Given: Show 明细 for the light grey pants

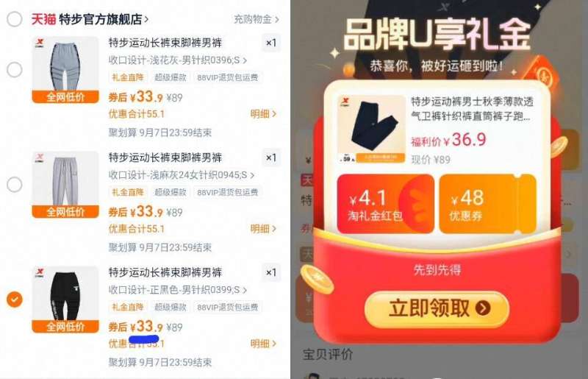Looking at the screenshot, I should click(x=263, y=114).
